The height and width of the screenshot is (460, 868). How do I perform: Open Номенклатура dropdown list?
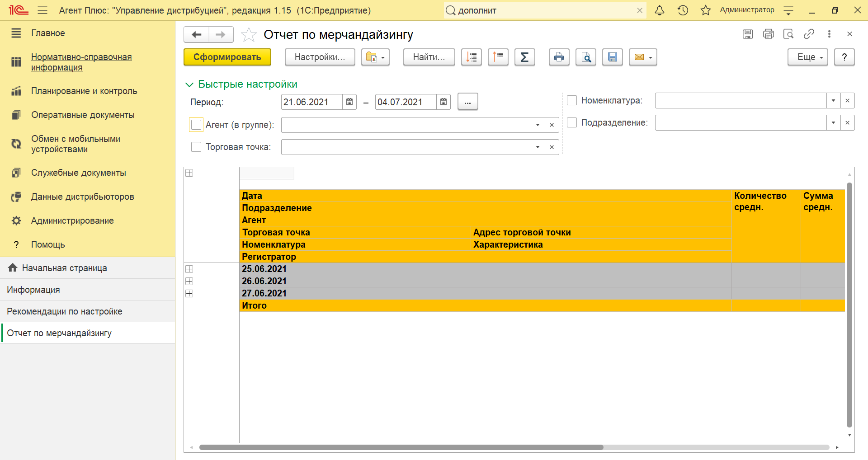(x=834, y=101)
